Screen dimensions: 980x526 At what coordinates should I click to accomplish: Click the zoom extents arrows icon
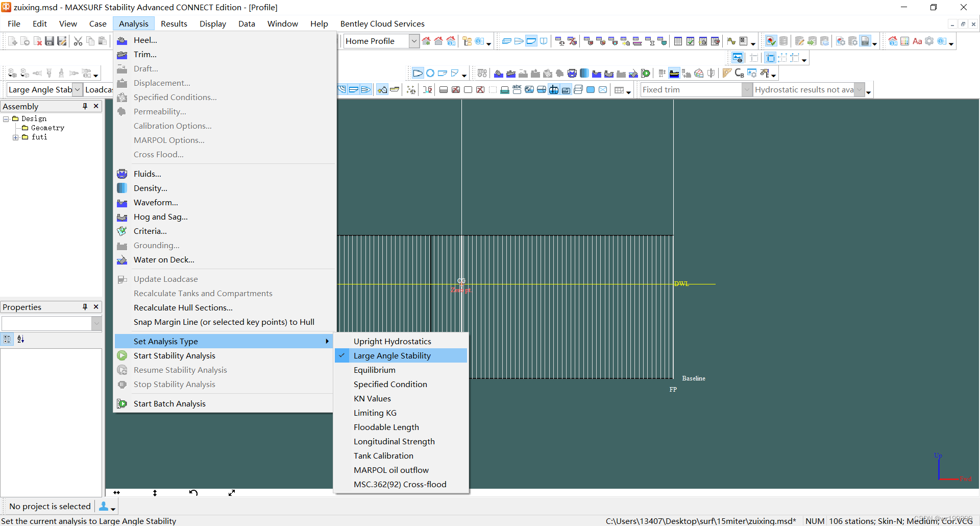point(232,493)
